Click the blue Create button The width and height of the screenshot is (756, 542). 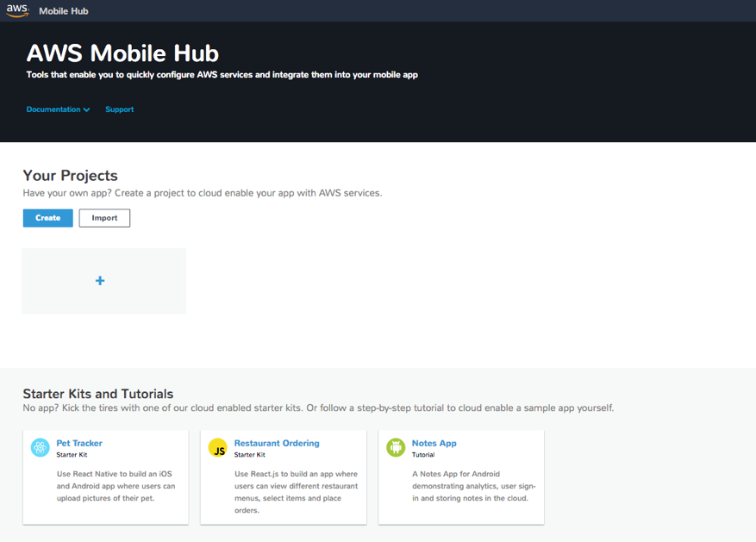[47, 218]
